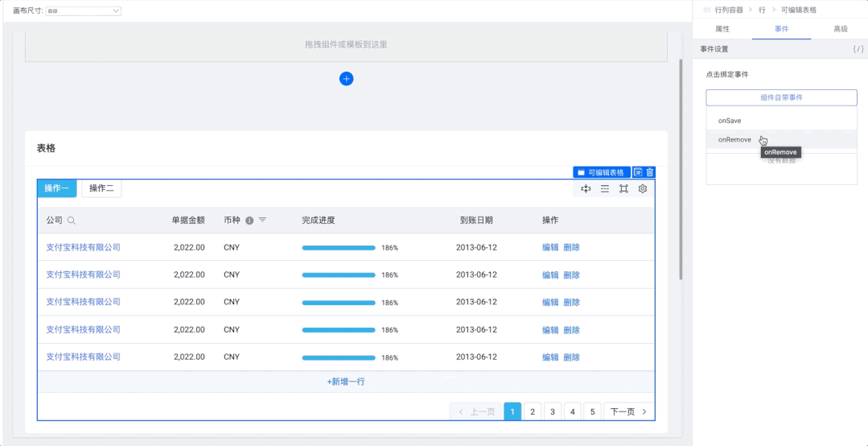Click 编辑 in the first table row

point(550,248)
